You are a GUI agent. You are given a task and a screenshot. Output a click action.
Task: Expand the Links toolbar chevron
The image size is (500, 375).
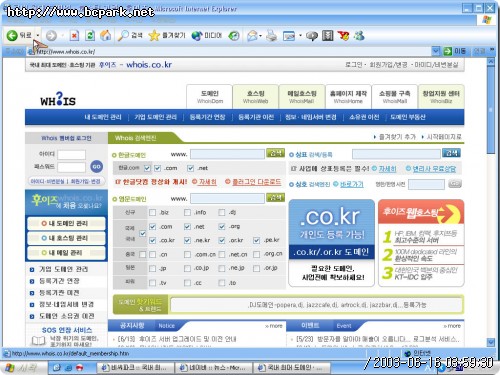[x=492, y=50]
